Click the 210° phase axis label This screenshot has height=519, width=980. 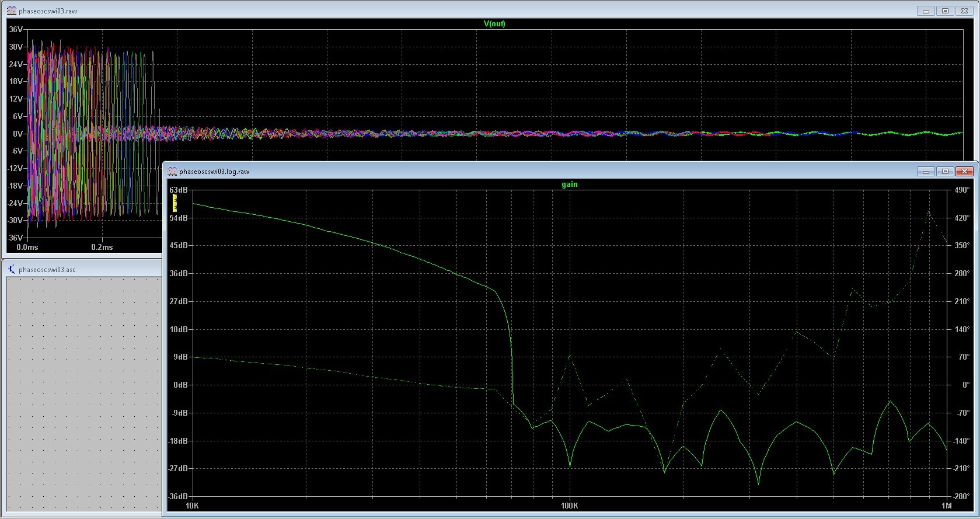(962, 301)
